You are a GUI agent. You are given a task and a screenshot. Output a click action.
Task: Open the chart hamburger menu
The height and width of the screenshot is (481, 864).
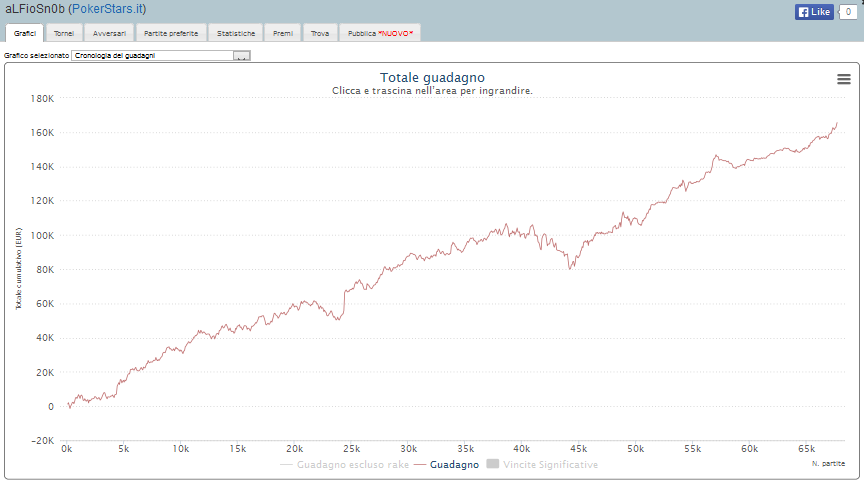(844, 80)
